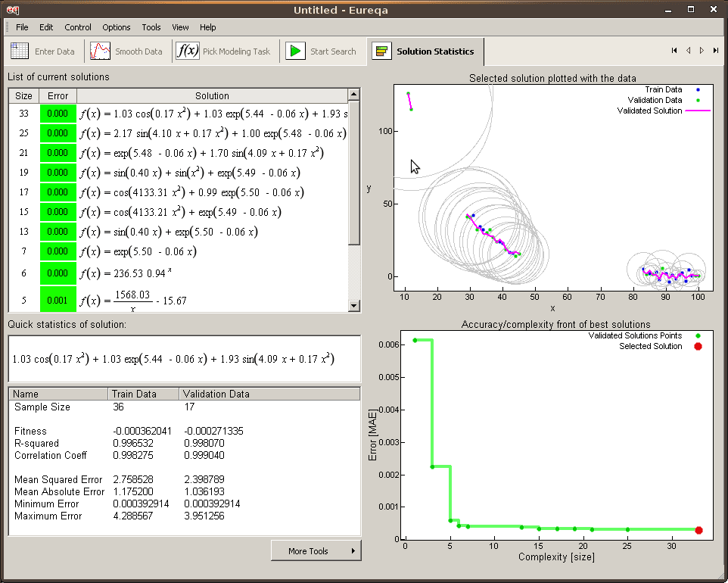Click the green 0.001 error swatch
Viewport: 728px width, 583px height.
coord(58,299)
